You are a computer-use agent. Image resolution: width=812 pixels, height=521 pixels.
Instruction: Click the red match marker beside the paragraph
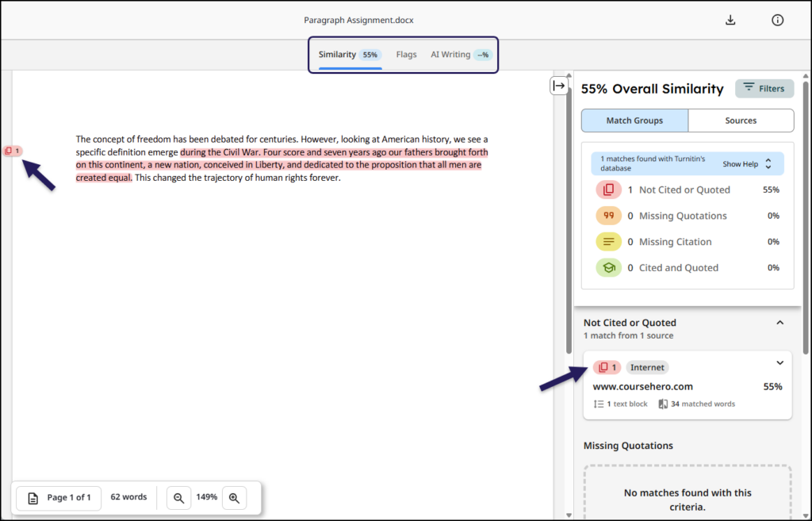12,150
